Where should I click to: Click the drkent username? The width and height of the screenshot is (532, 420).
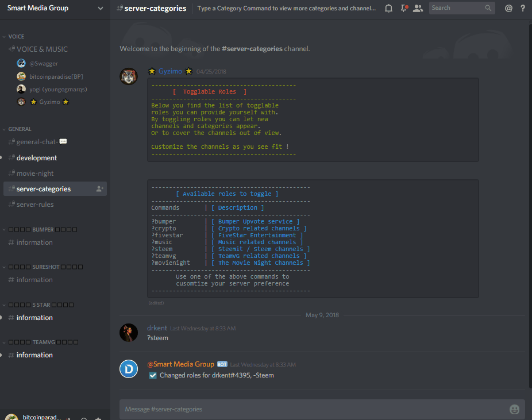tap(157, 328)
